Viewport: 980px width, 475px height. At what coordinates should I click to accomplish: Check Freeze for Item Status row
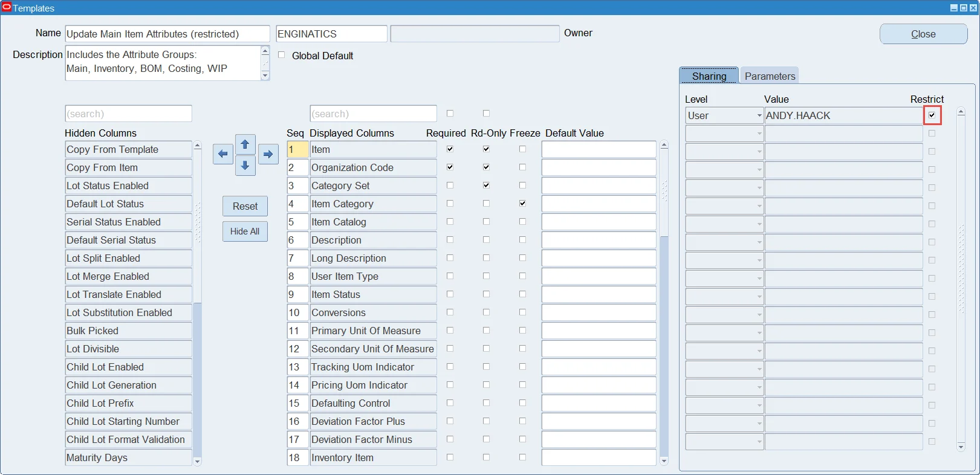522,294
